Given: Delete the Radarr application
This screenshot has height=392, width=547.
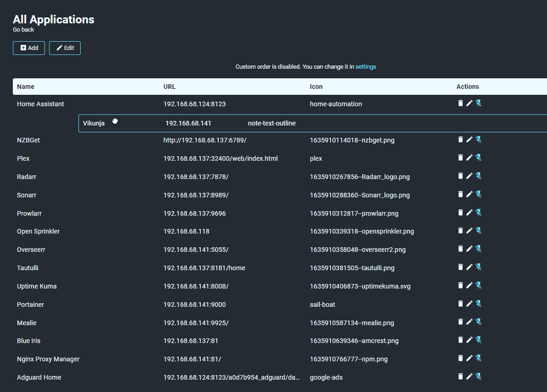Looking at the screenshot, I should pos(460,176).
